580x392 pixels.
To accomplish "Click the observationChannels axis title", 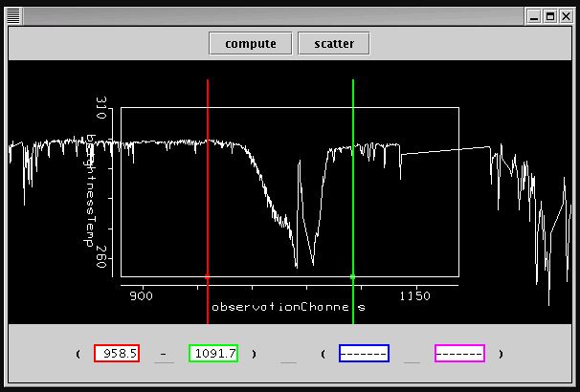I will (x=288, y=308).
